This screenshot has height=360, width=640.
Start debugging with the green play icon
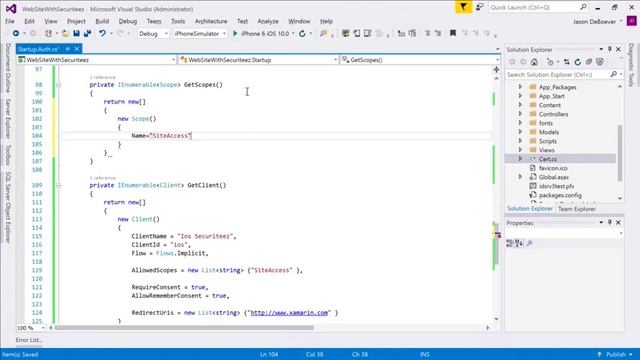click(x=235, y=33)
